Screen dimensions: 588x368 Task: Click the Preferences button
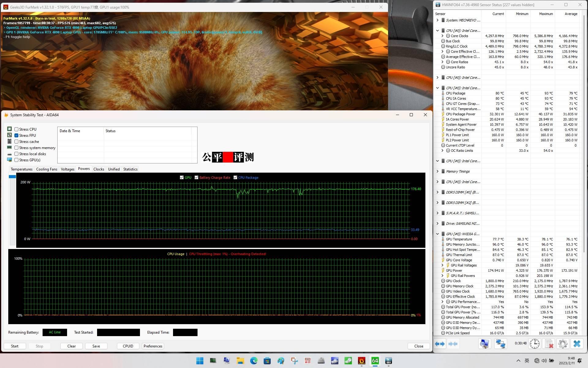tap(153, 346)
